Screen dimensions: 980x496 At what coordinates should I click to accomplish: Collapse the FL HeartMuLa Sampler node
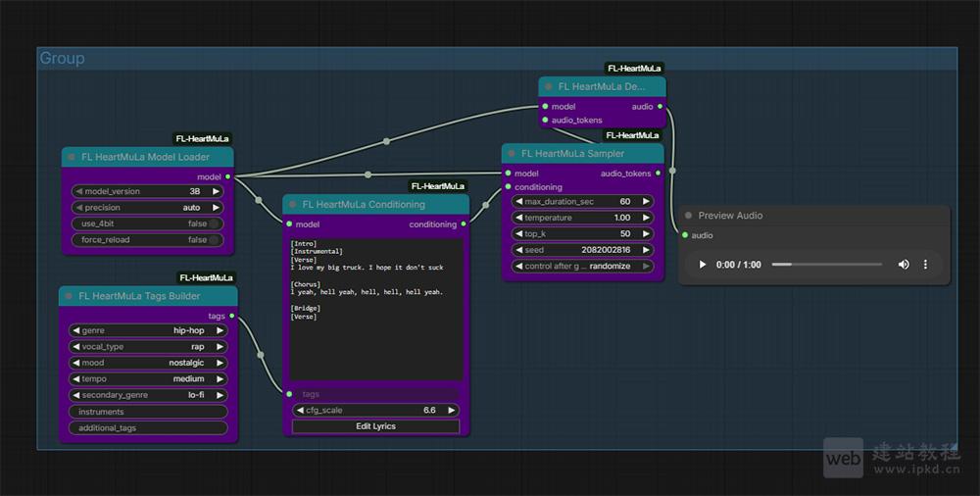(512, 154)
